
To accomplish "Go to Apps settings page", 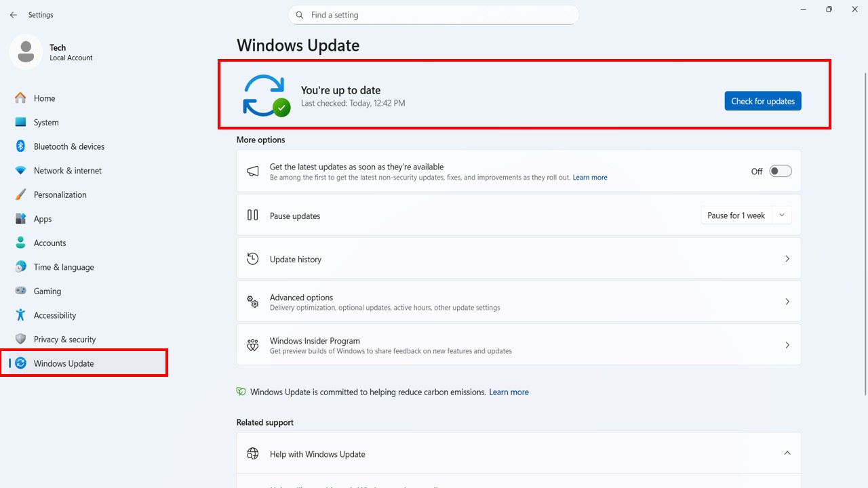I will click(43, 219).
